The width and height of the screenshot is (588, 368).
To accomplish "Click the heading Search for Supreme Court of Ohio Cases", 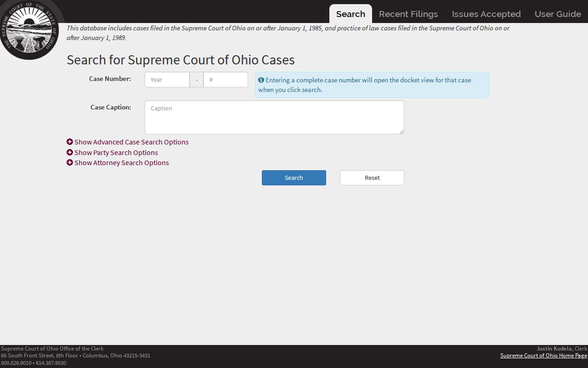I will click(181, 60).
